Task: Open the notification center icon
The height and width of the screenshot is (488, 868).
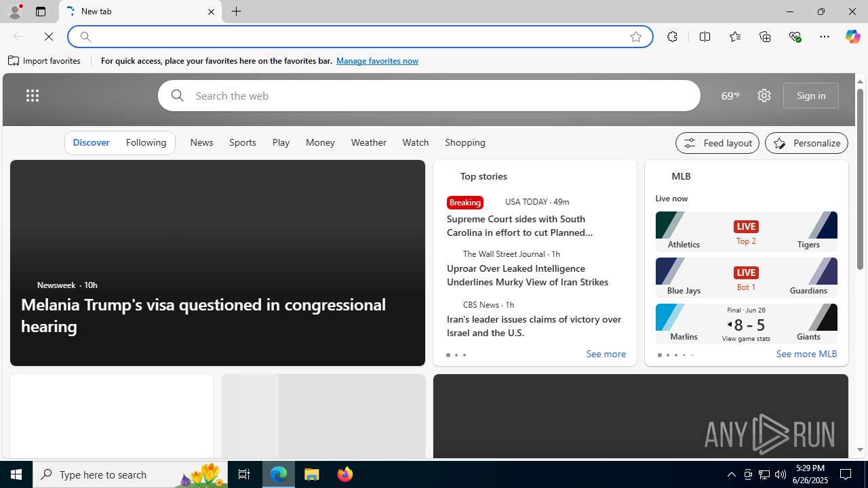Action: tap(846, 474)
